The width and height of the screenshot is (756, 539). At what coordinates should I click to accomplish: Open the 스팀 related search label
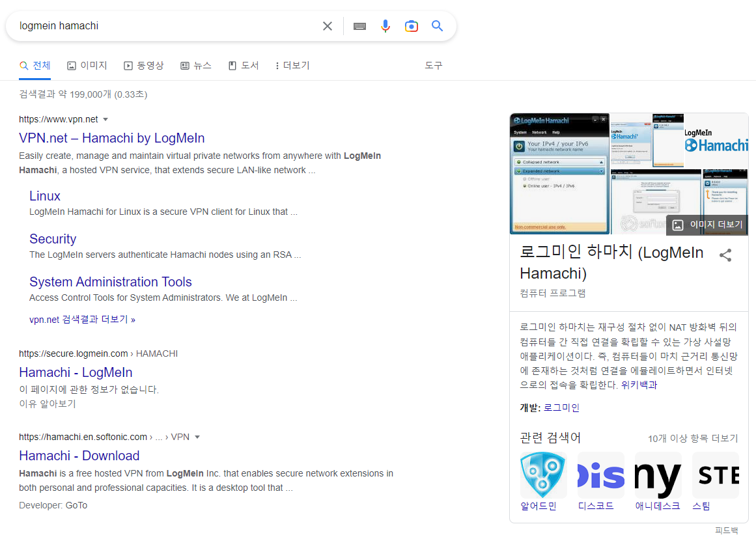click(x=701, y=506)
